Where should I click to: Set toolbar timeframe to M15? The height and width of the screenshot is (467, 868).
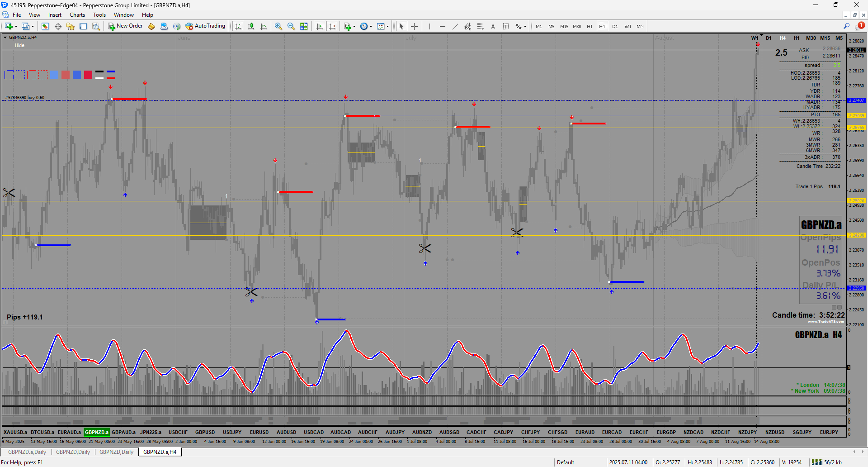pyautogui.click(x=564, y=26)
